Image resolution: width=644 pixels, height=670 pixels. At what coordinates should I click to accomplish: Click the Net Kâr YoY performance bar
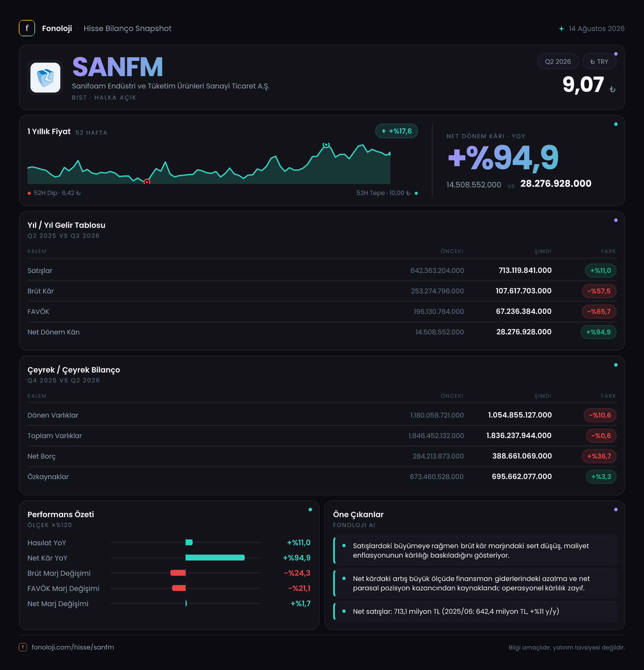point(215,558)
